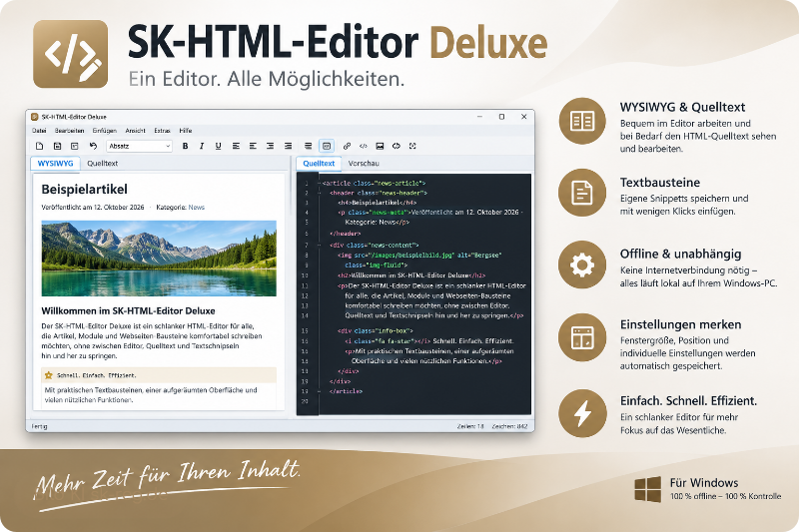Screen dimensions: 799x532
Task: Click the fullscreen icon at toolbar end
Action: click(x=412, y=146)
